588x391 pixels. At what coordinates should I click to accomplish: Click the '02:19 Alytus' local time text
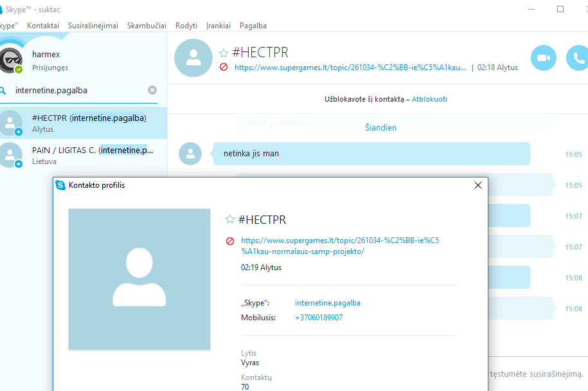(x=261, y=268)
